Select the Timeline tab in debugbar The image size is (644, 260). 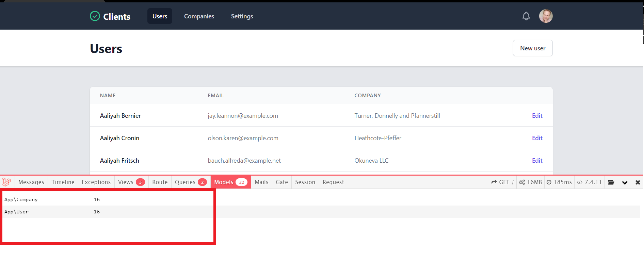click(x=63, y=182)
